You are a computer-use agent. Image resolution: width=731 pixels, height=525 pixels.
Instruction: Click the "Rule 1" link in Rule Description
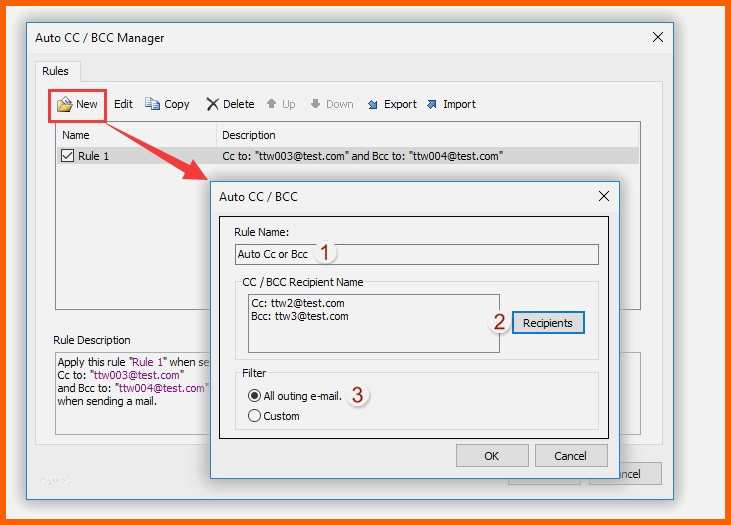pyautogui.click(x=148, y=362)
